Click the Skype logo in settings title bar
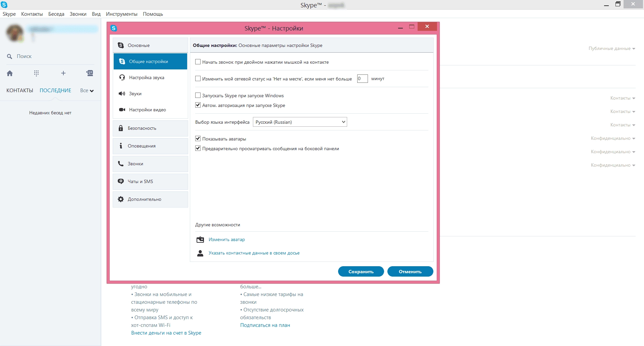Screen dimensions: 644x346 pyautogui.click(x=114, y=28)
